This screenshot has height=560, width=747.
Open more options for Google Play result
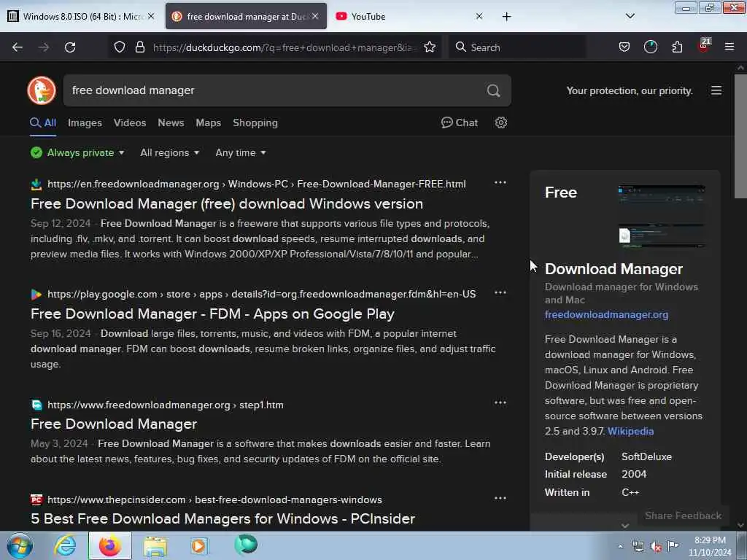[500, 292]
